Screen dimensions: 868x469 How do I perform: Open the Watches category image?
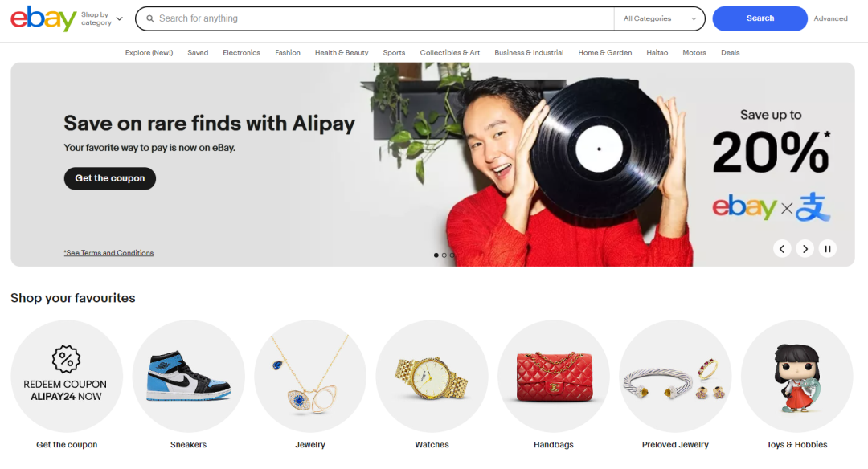coord(432,376)
